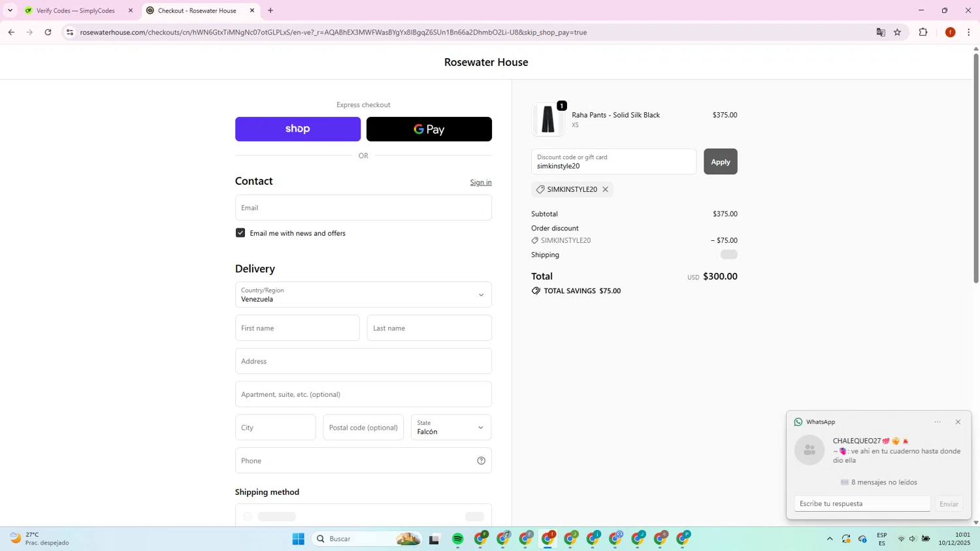Image resolution: width=980 pixels, height=551 pixels.
Task: Apply the entered discount code
Action: pyautogui.click(x=720, y=162)
